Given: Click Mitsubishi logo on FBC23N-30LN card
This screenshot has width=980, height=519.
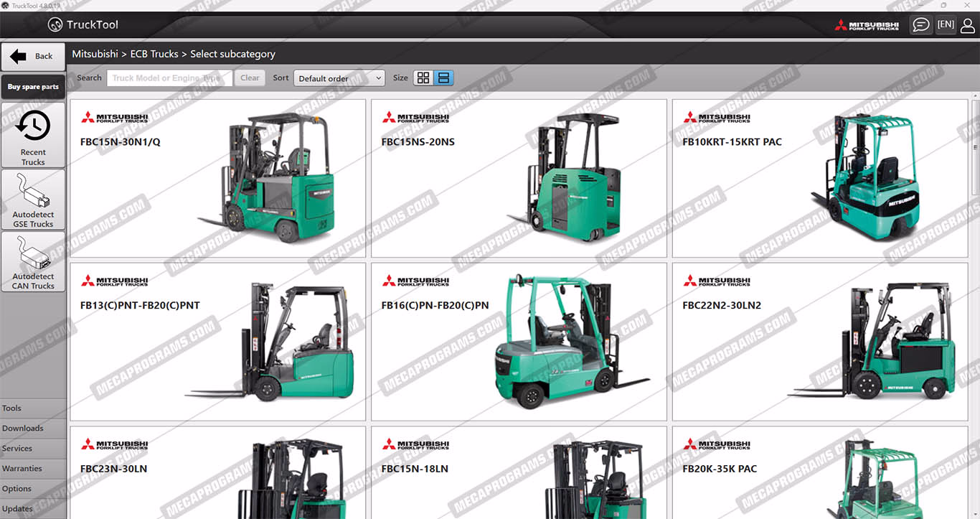Looking at the screenshot, I should pos(114,444).
